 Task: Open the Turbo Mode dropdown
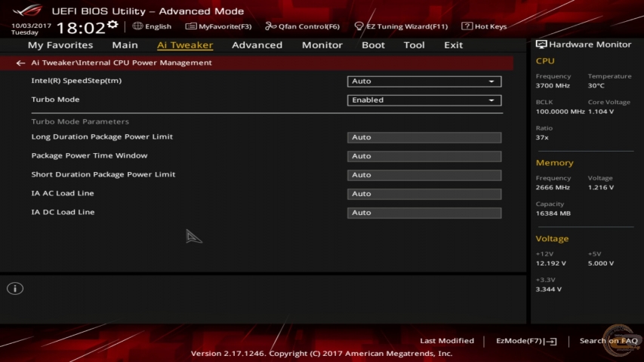click(x=424, y=100)
